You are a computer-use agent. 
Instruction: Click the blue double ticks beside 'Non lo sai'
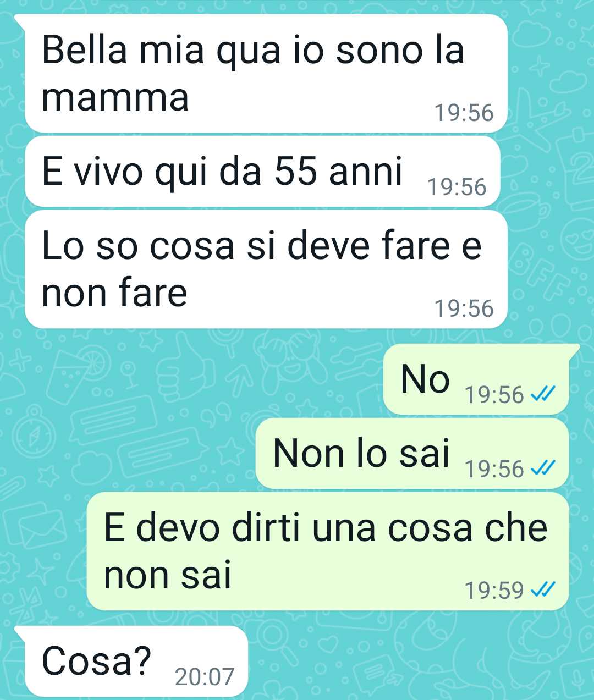(542, 468)
